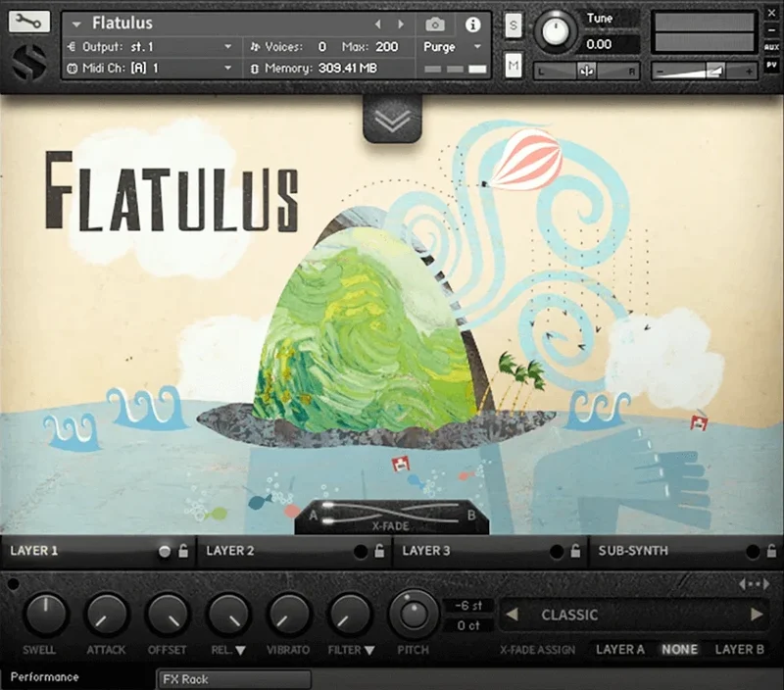Open the Midi Ch dropdown
The image size is (784, 690).
pyautogui.click(x=150, y=68)
